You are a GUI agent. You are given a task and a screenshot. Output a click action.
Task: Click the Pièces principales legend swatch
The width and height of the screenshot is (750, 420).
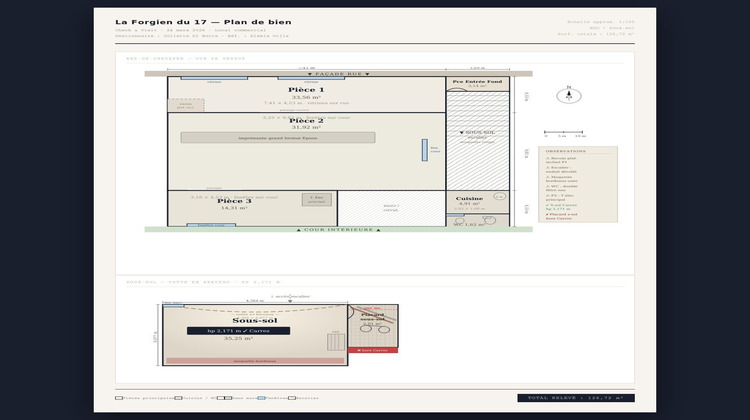click(x=119, y=398)
